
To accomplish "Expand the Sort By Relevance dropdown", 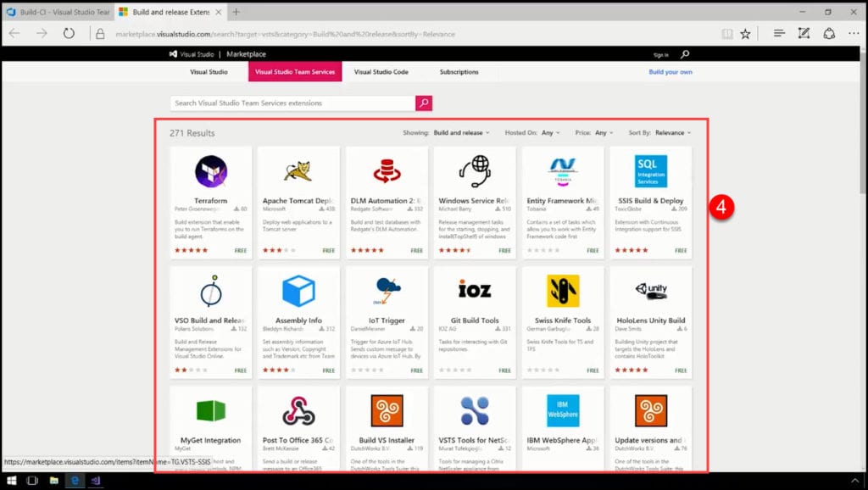I will pos(673,133).
